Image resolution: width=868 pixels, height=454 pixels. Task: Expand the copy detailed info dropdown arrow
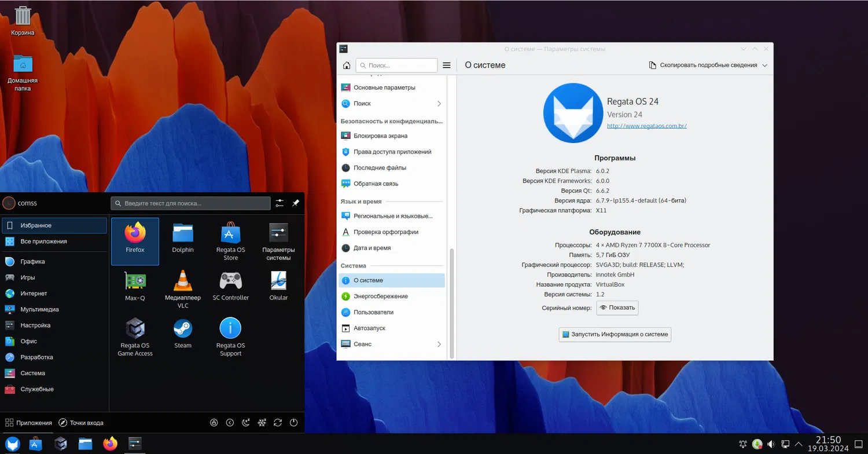click(x=764, y=65)
